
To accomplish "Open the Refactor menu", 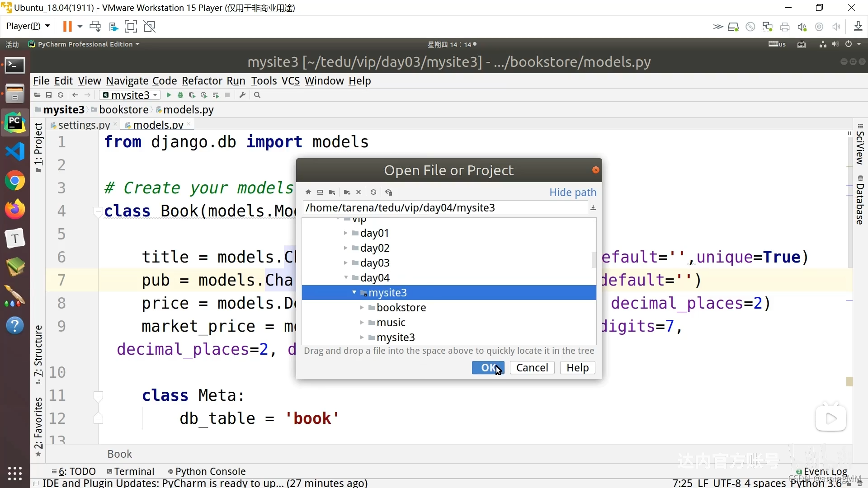I will tap(202, 81).
